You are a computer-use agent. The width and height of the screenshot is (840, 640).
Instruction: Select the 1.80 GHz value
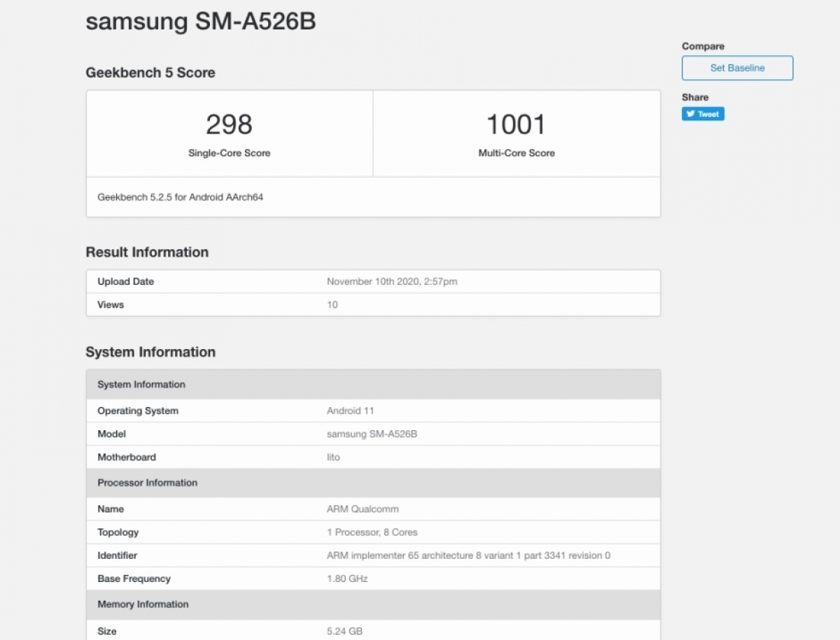[347, 578]
